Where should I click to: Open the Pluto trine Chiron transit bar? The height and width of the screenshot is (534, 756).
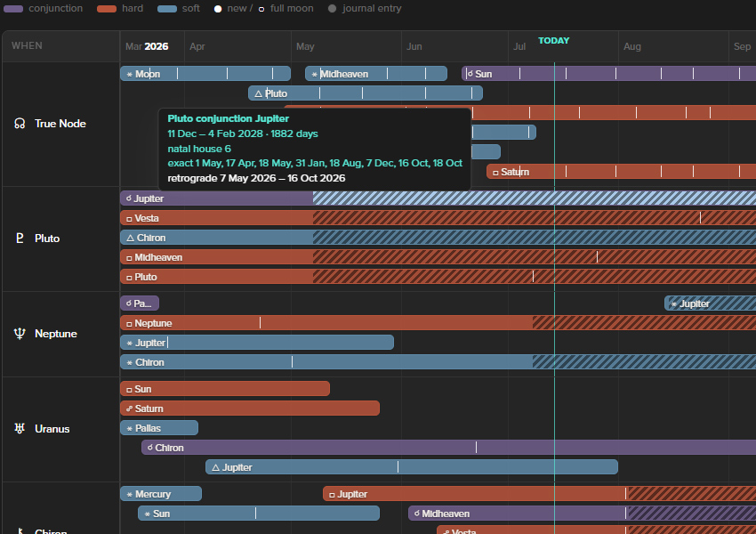(438, 238)
